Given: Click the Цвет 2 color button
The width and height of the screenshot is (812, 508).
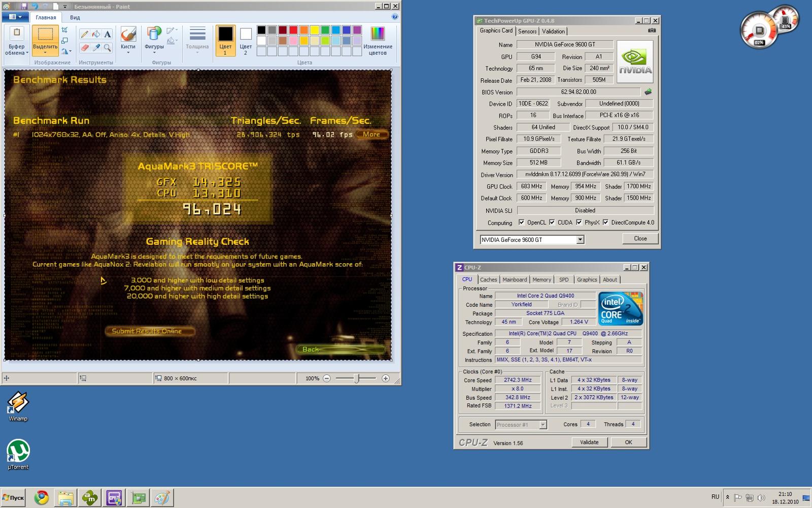Looking at the screenshot, I should click(246, 40).
